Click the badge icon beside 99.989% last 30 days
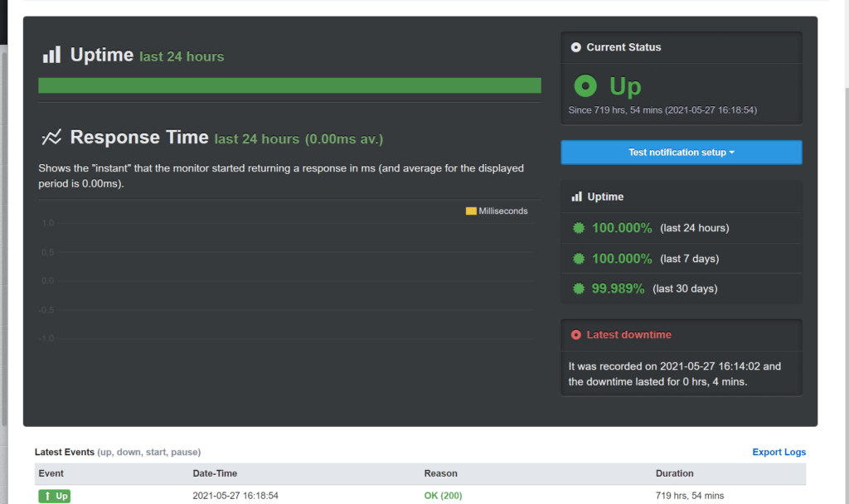This screenshot has width=849, height=504. [578, 288]
